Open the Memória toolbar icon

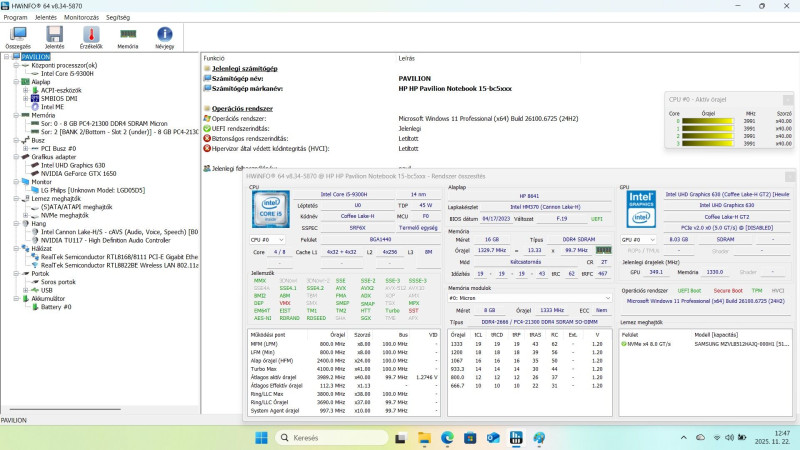pos(128,37)
